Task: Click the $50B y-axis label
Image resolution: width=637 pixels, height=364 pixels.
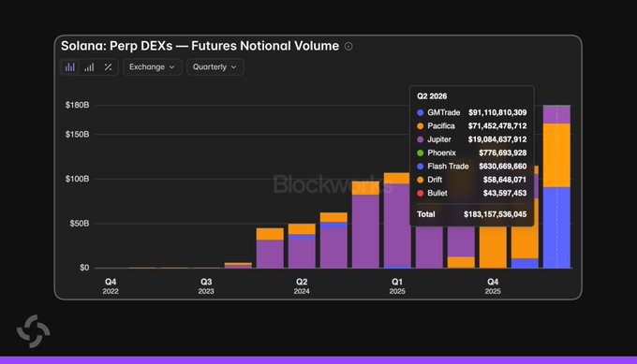Action: coord(80,224)
